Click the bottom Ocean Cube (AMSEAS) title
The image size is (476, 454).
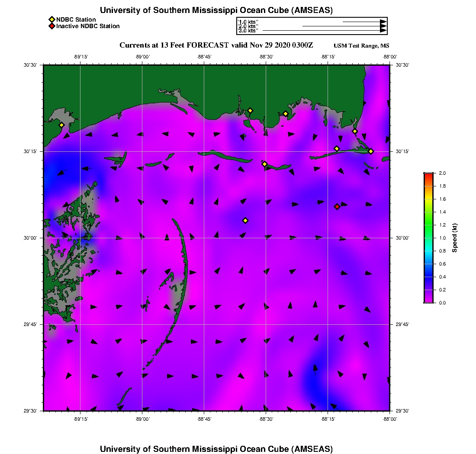216,448
